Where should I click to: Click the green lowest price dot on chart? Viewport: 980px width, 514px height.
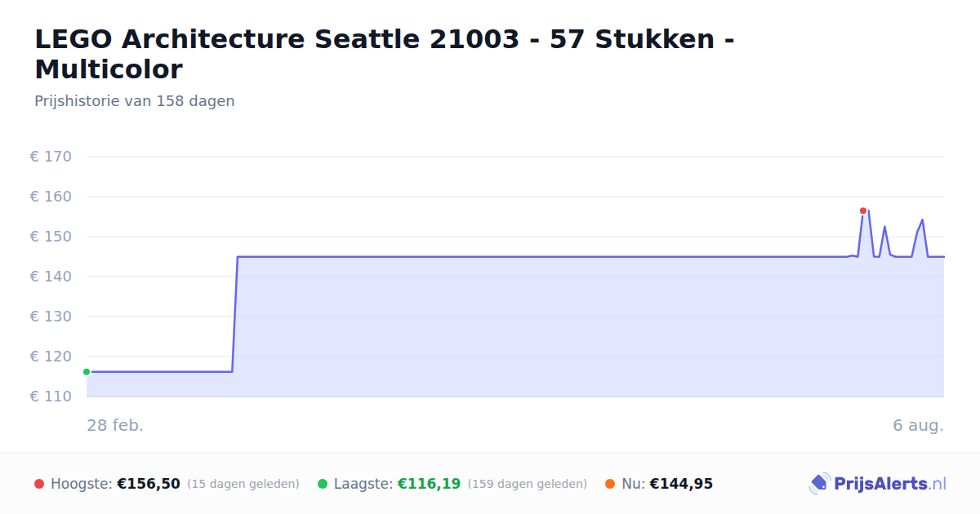coord(87,372)
